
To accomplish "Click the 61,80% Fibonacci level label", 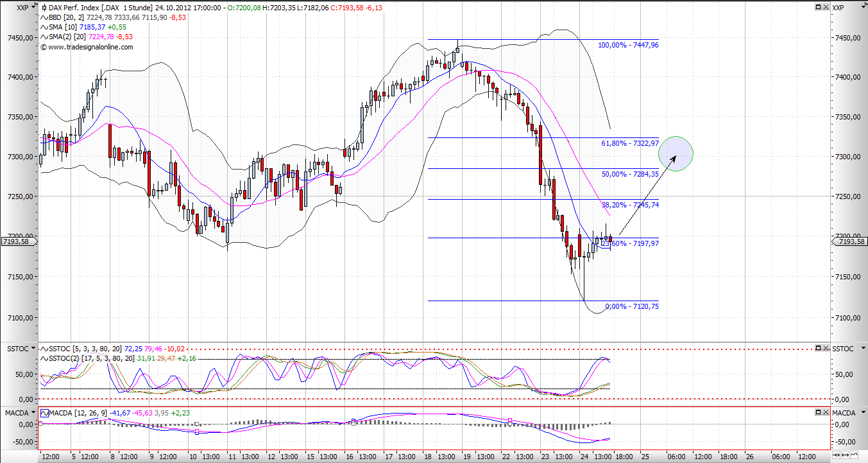I will tap(629, 144).
